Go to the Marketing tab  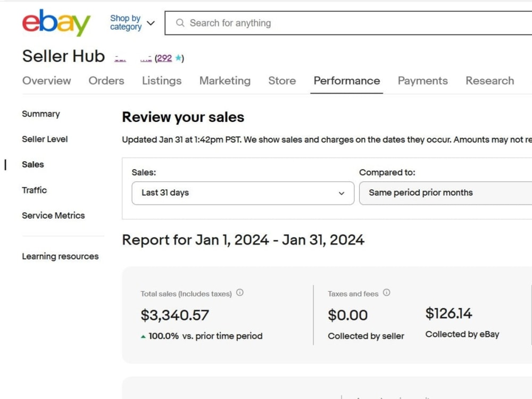point(225,81)
